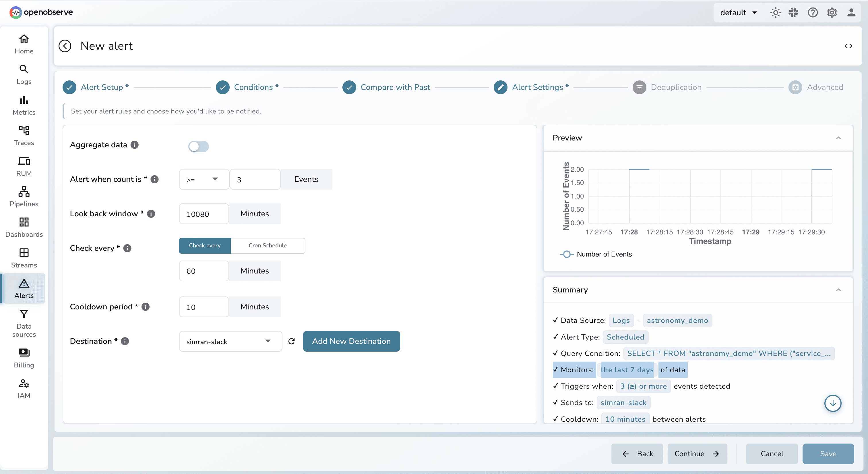Collapse the Preview panel

click(838, 138)
